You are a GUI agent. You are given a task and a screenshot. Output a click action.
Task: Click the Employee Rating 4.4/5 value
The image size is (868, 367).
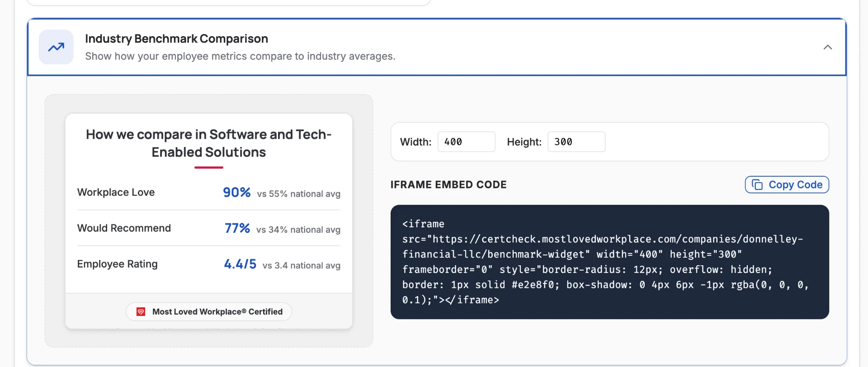click(x=240, y=264)
